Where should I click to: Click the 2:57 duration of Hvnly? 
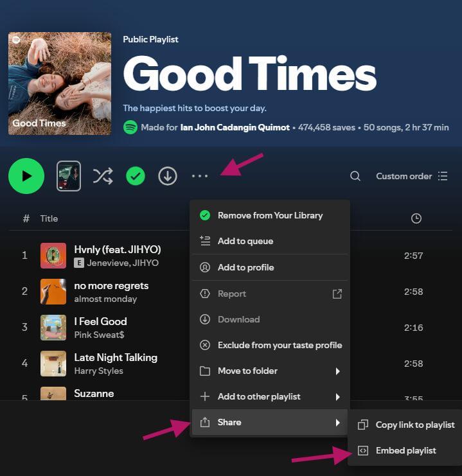point(413,256)
